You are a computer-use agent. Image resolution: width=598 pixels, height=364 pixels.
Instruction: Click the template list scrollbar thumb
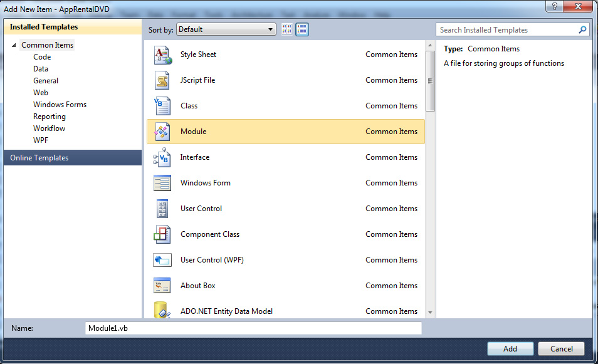pyautogui.click(x=430, y=81)
